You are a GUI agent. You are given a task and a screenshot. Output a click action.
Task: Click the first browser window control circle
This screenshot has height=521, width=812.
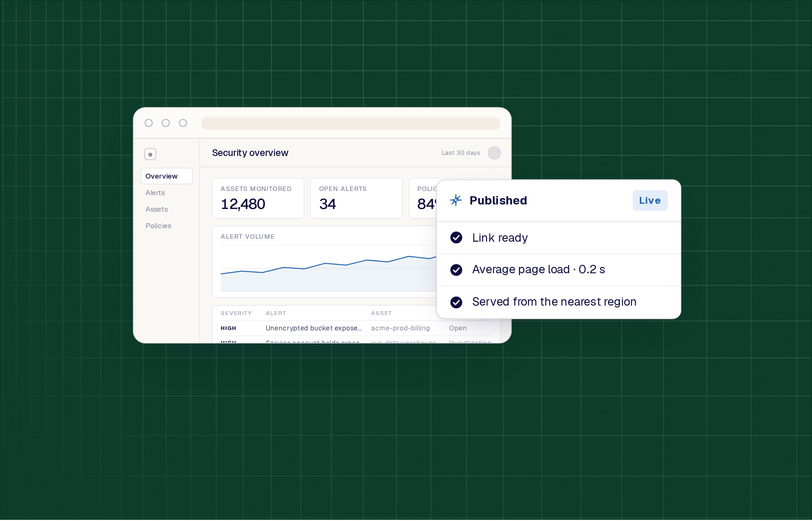pos(148,123)
